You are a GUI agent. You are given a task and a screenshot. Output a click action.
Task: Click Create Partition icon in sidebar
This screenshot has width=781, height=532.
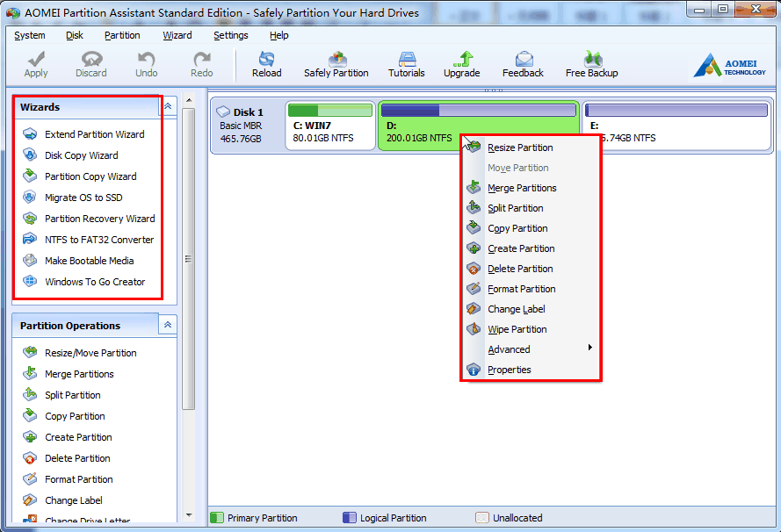click(x=30, y=437)
